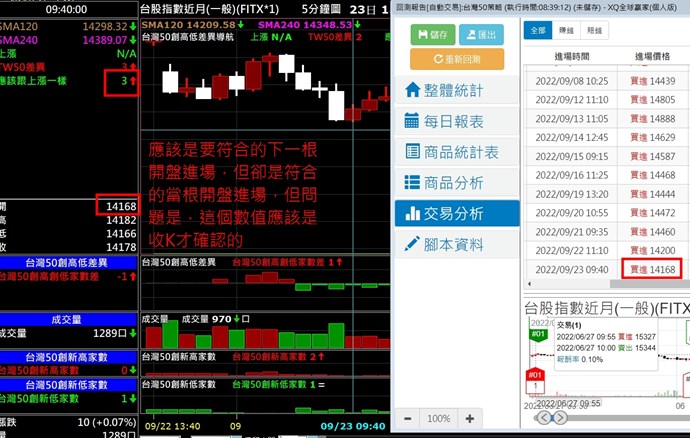Click the 5分鐘圖 chart period label
Viewport: 690px width, 438px height.
point(321,9)
